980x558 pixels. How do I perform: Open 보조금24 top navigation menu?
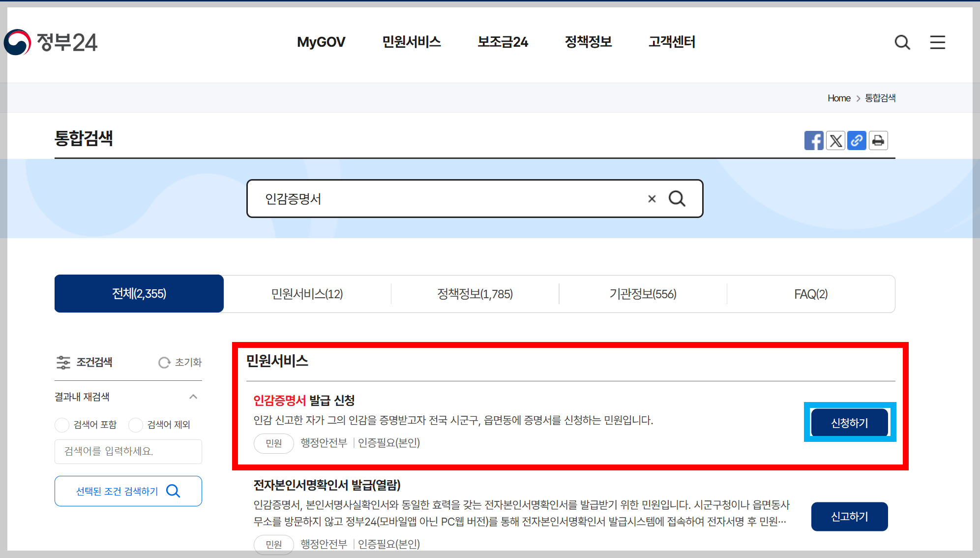coord(503,42)
